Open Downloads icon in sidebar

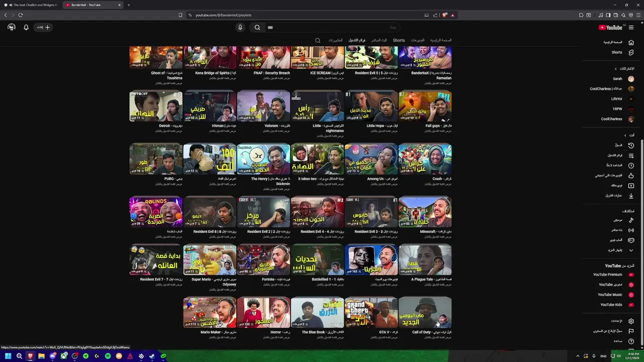click(x=631, y=196)
